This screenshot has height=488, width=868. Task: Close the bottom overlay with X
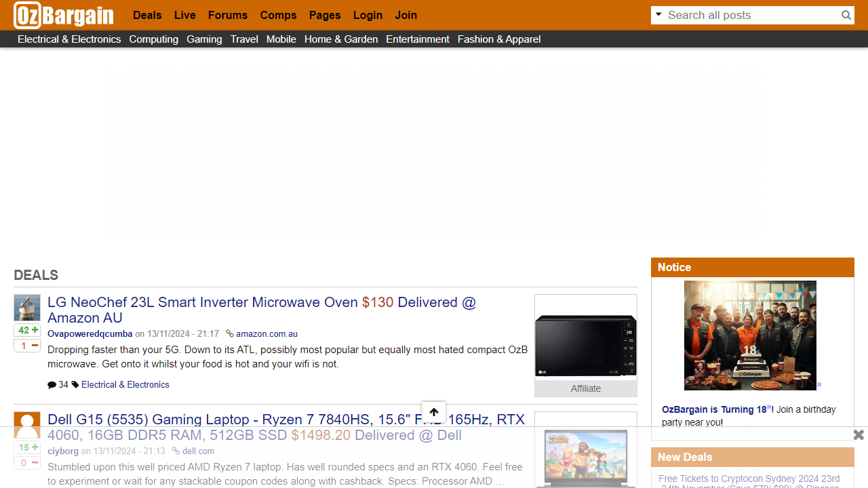point(859,435)
